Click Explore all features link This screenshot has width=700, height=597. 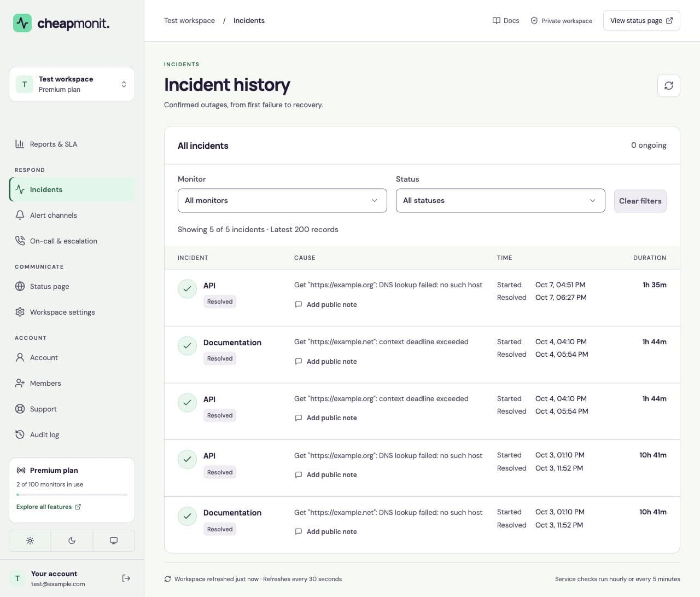pyautogui.click(x=49, y=507)
